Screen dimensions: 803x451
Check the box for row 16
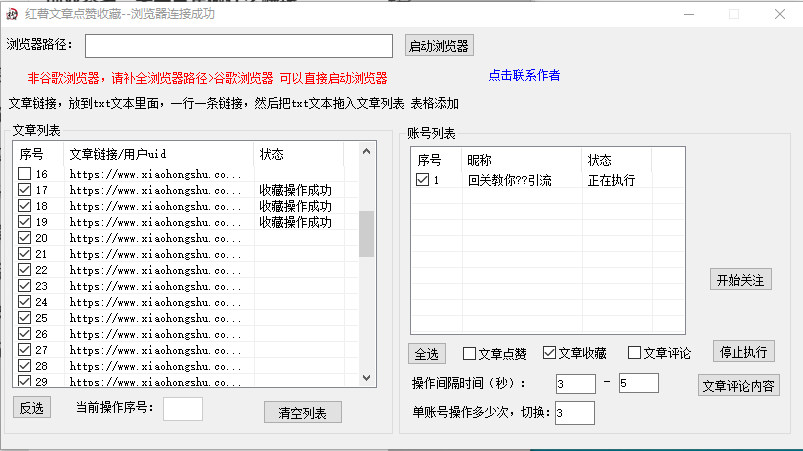[25, 175]
